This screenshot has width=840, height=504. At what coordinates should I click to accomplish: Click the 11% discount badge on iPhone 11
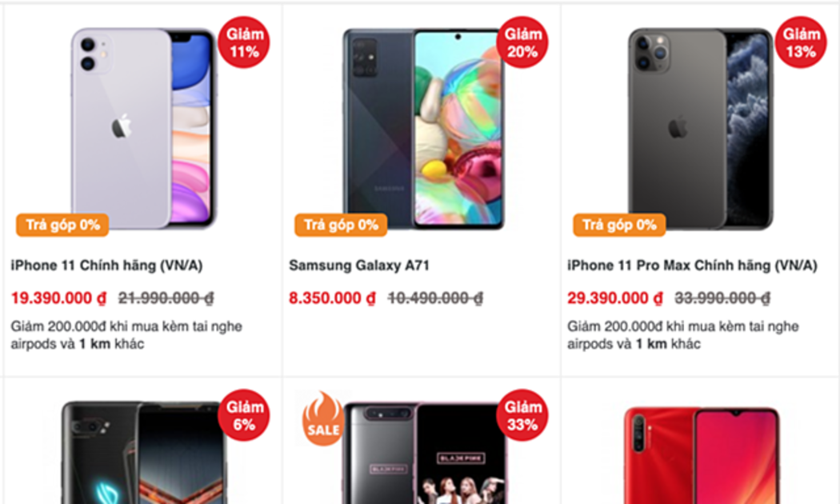point(244,42)
